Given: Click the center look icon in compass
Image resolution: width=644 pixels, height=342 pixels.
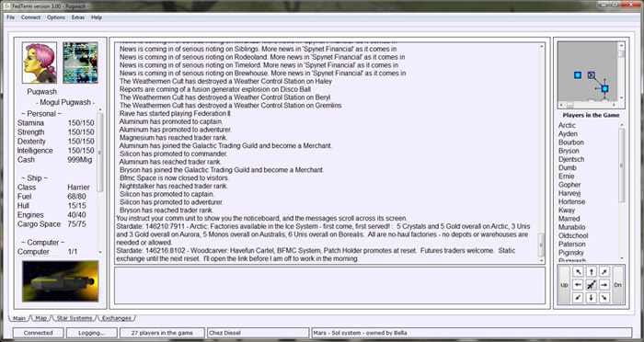Looking at the screenshot, I should [x=591, y=285].
